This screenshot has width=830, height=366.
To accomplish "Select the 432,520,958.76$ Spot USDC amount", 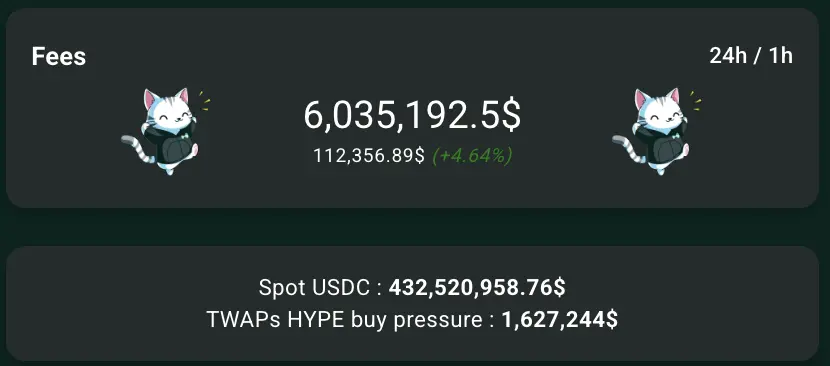I will [477, 288].
